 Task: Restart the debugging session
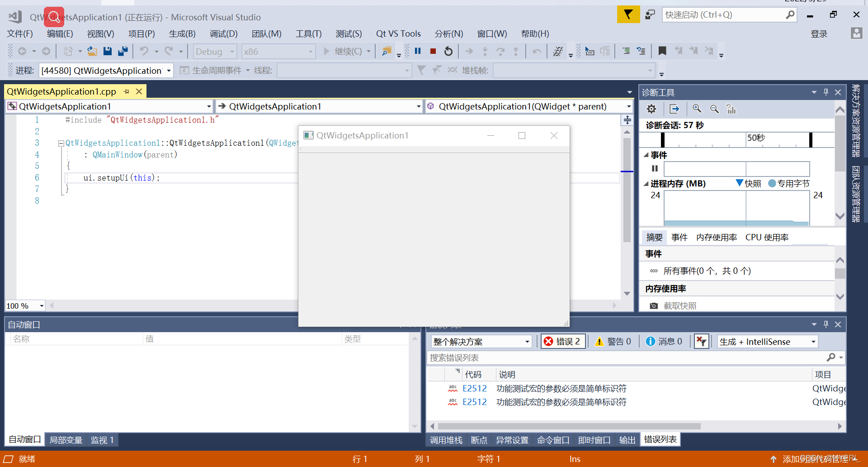point(448,51)
